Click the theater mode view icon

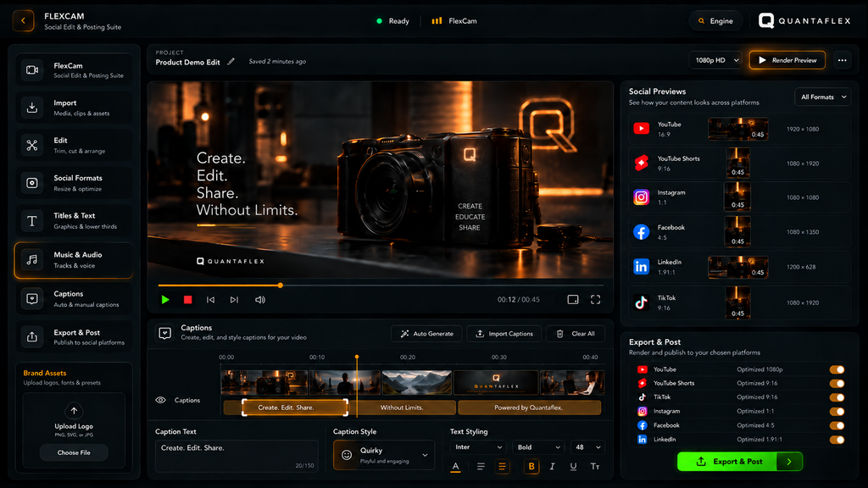pyautogui.click(x=573, y=299)
